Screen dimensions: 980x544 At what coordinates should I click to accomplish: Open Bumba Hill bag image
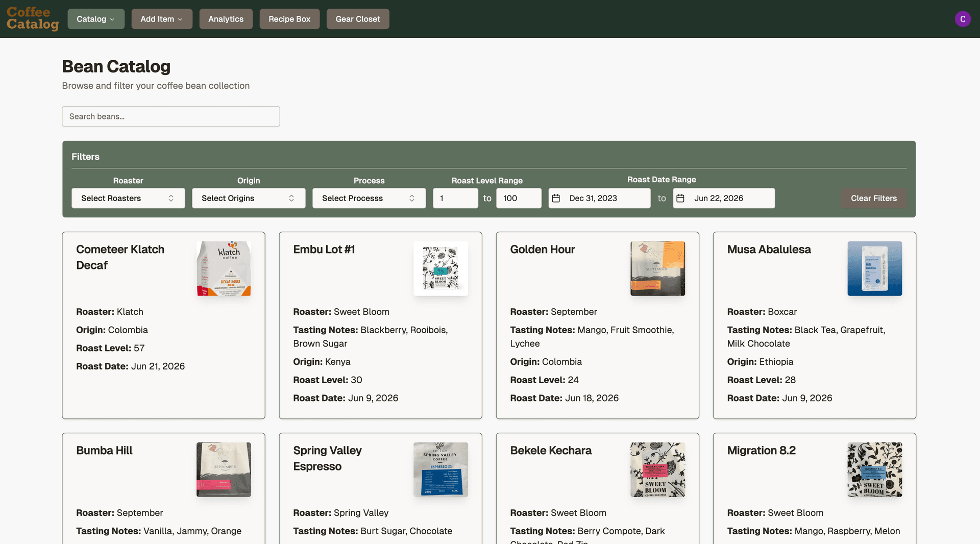(224, 469)
